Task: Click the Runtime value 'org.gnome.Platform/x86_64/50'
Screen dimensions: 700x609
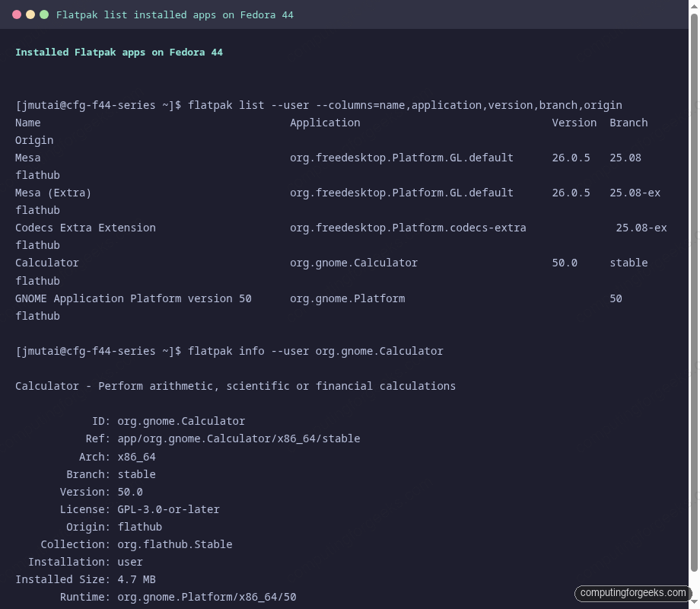Action: [x=207, y=597]
